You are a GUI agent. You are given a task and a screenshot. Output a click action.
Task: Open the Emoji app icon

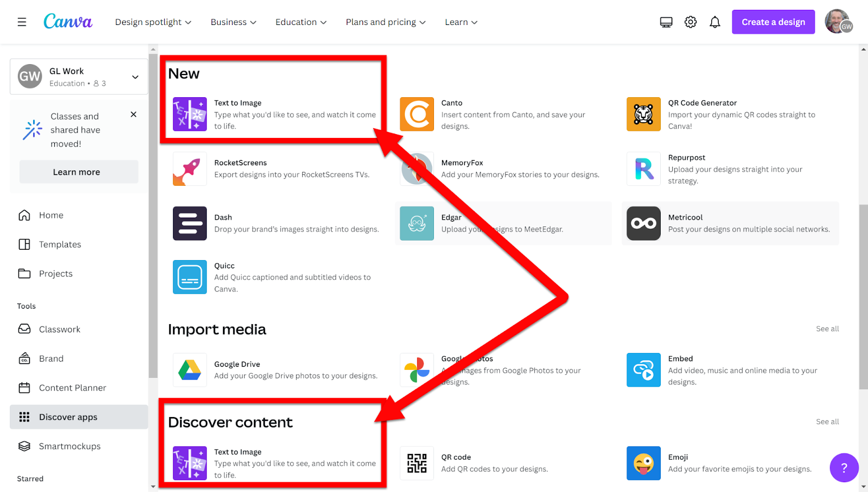(x=643, y=463)
